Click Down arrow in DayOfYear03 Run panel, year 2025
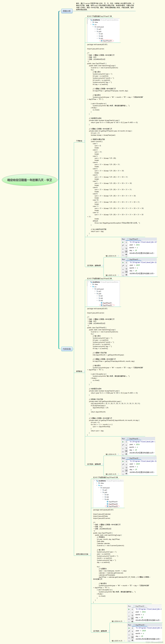The height and width of the screenshot is (644, 165). [132, 631]
